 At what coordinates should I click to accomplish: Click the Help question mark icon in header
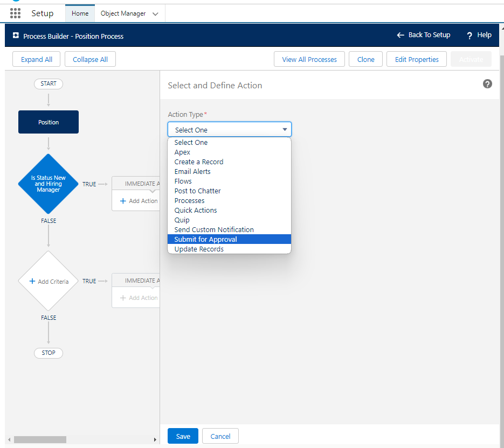(x=470, y=36)
